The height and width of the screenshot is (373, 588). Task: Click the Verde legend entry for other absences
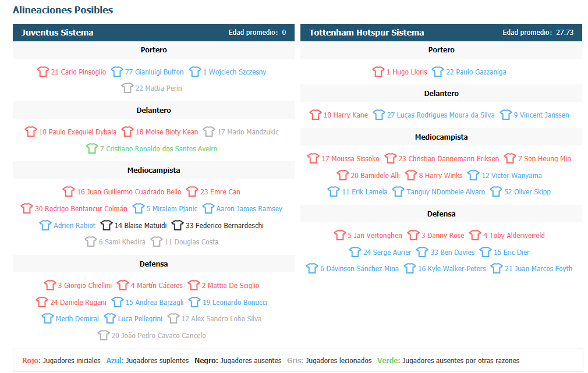click(448, 361)
